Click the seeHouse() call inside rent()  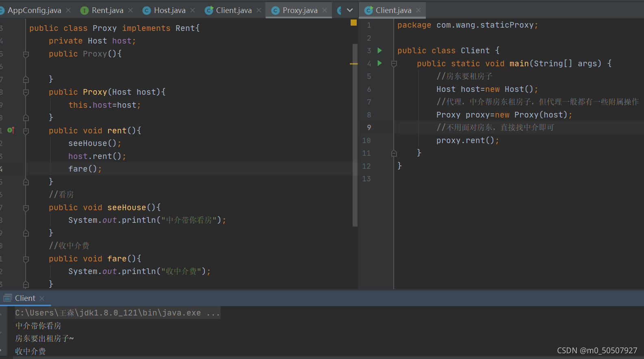[x=95, y=143]
